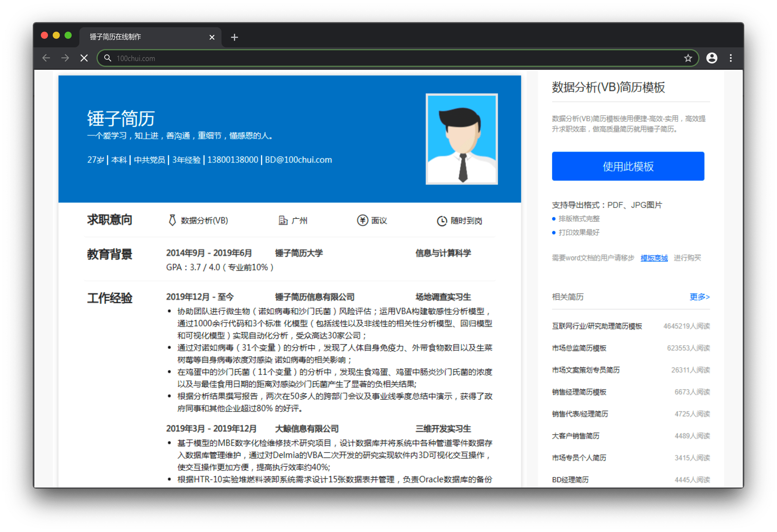The image size is (777, 532).
Task: Click 锤子简历大学 school name
Action: click(x=299, y=253)
